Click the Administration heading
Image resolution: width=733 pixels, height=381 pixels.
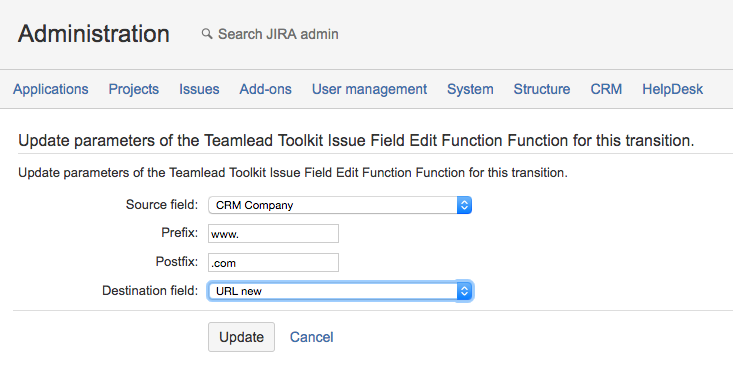(93, 34)
